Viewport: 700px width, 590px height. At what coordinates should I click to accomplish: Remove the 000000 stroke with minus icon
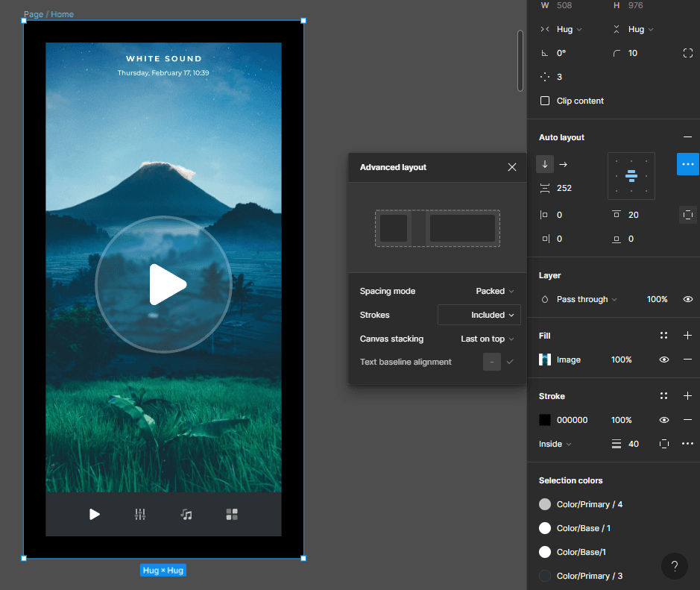pyautogui.click(x=687, y=420)
